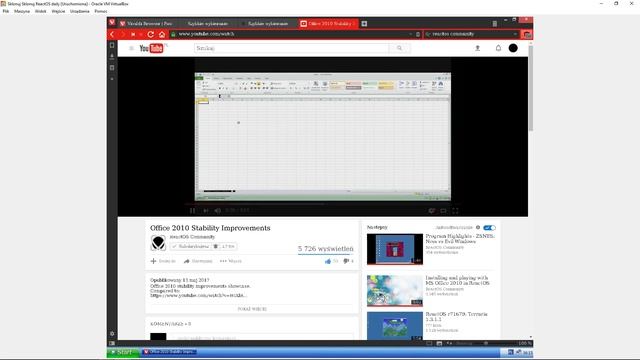Click the YouTube upload icon
Viewport: 640px width, 360px height.
(478, 48)
